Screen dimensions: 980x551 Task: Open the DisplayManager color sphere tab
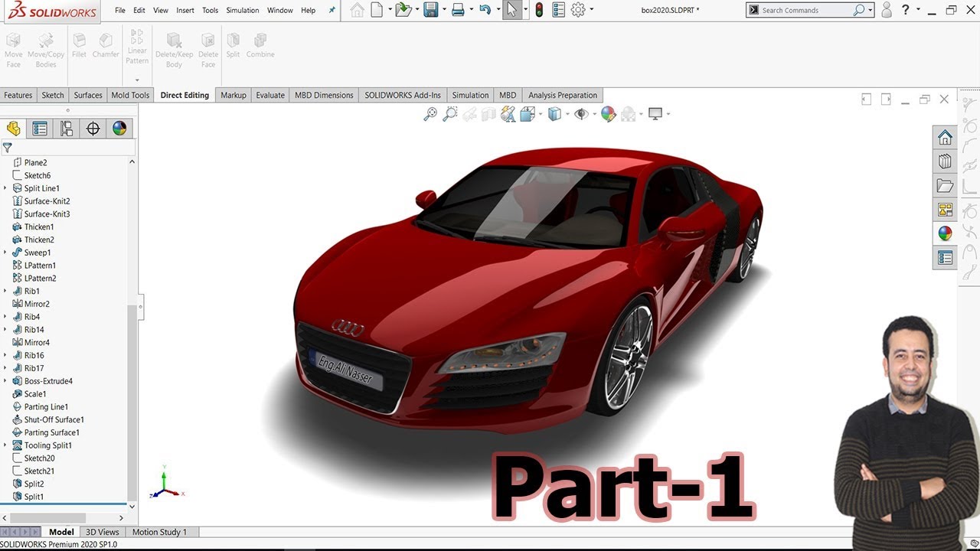[119, 129]
